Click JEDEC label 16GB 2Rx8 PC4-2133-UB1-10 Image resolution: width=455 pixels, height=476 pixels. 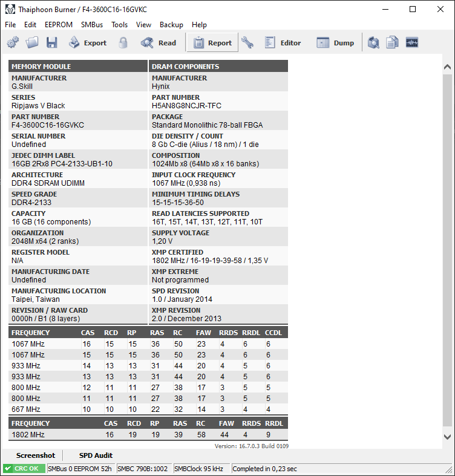click(x=62, y=164)
